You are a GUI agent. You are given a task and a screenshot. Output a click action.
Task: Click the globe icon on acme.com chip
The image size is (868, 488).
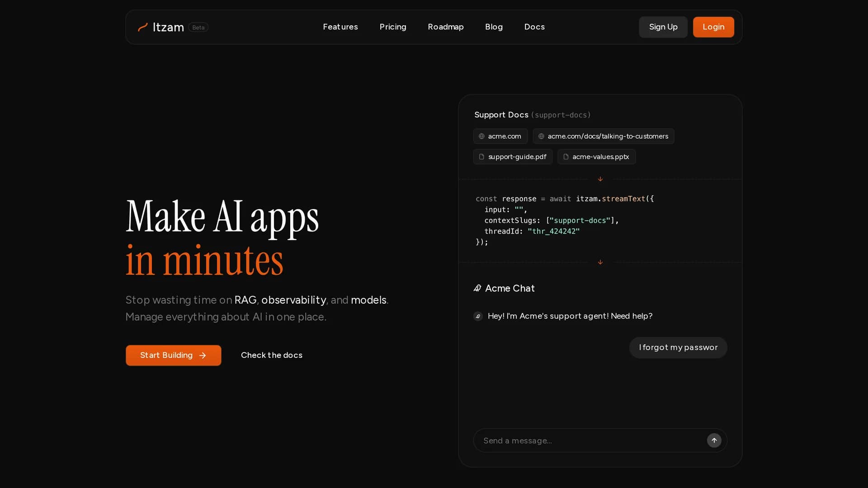point(481,136)
